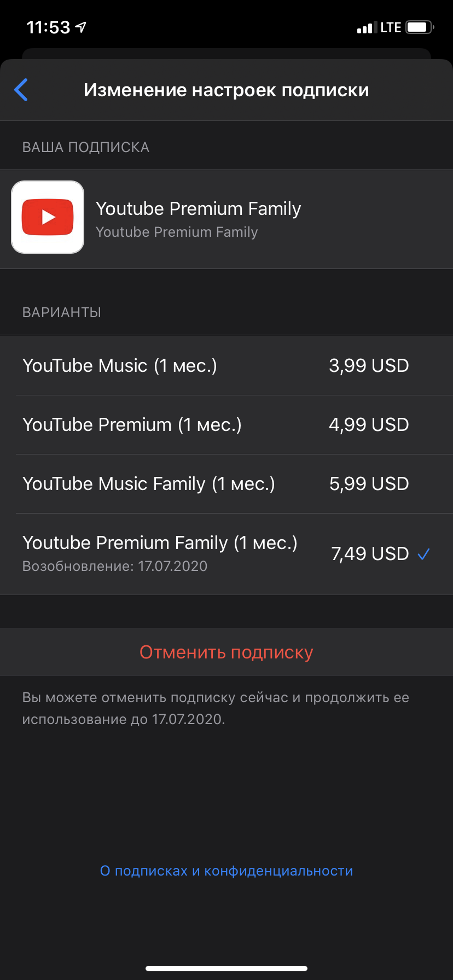
Task: Tap the 3,99 USD price
Action: click(369, 365)
